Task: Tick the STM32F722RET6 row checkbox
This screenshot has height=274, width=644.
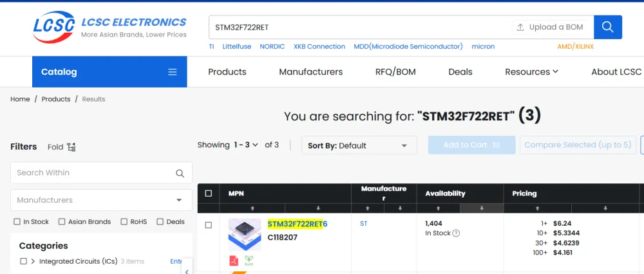Action: (x=208, y=225)
